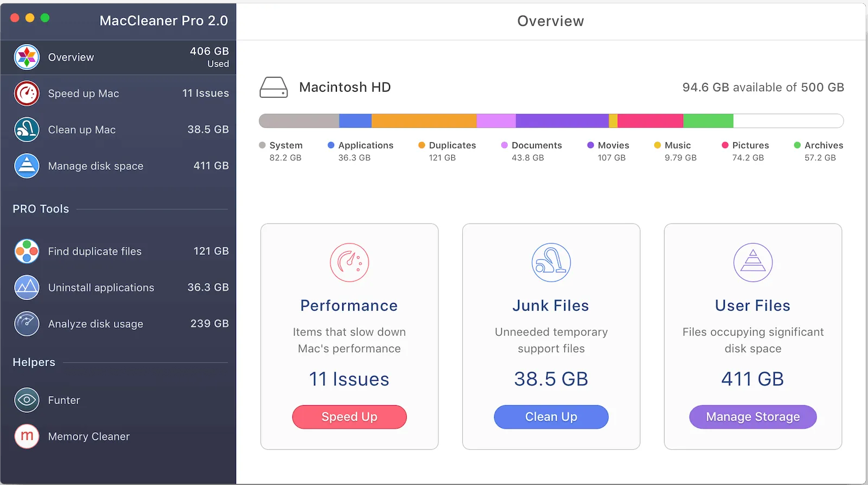Click the Macintosh HD drive icon
Image resolution: width=868 pixels, height=485 pixels.
(x=273, y=87)
